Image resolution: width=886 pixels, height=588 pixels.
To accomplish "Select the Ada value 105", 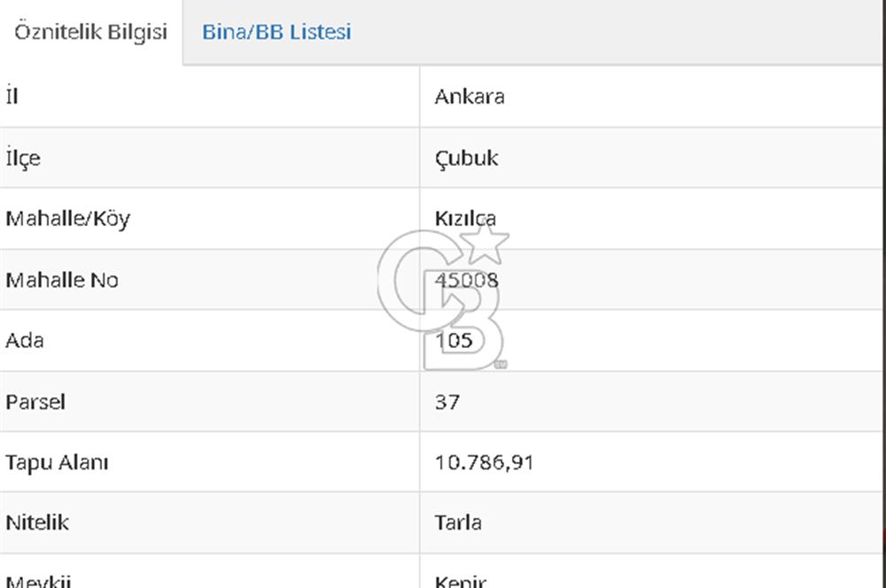I will (455, 340).
